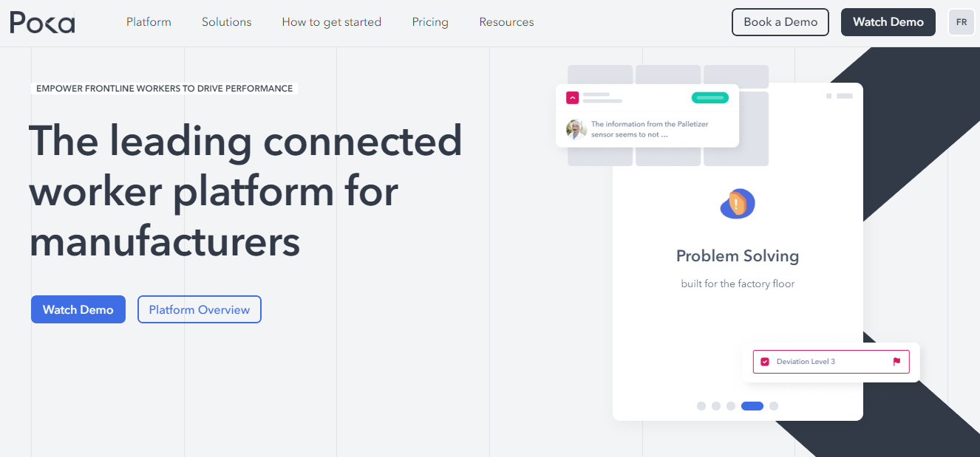Click the green status pill in notification card
The height and width of the screenshot is (457, 980).
(710, 97)
